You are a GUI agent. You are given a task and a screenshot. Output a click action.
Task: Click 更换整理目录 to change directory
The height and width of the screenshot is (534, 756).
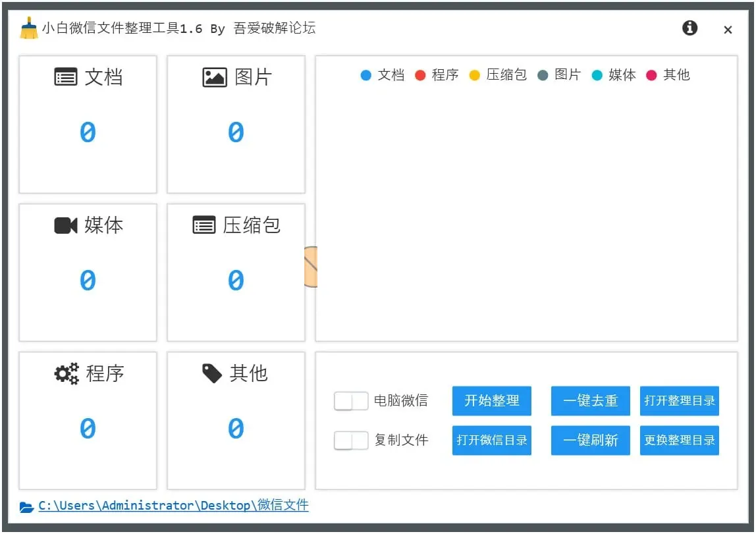click(x=679, y=441)
